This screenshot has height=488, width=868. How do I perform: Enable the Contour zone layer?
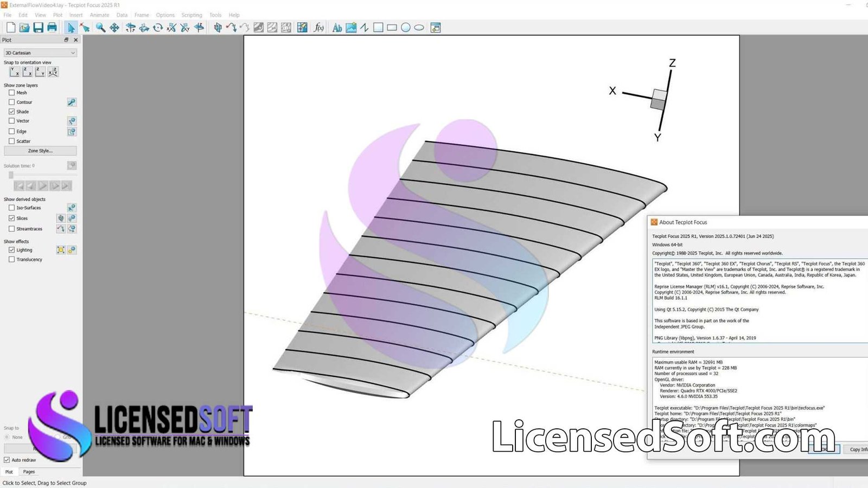tap(11, 102)
